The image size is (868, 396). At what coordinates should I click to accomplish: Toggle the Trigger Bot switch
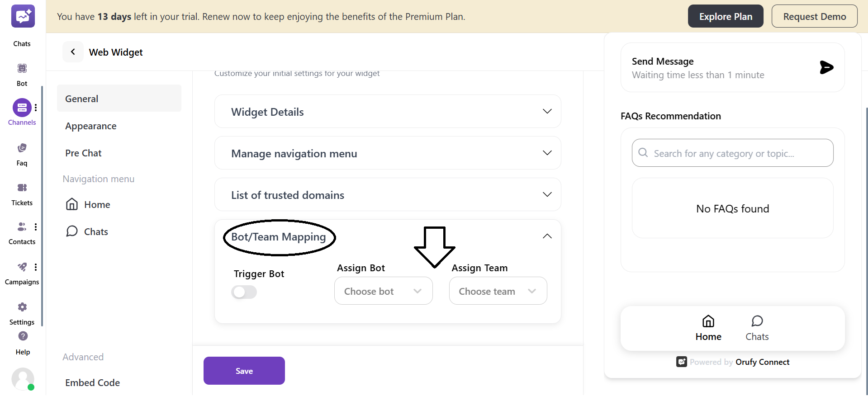(x=244, y=292)
